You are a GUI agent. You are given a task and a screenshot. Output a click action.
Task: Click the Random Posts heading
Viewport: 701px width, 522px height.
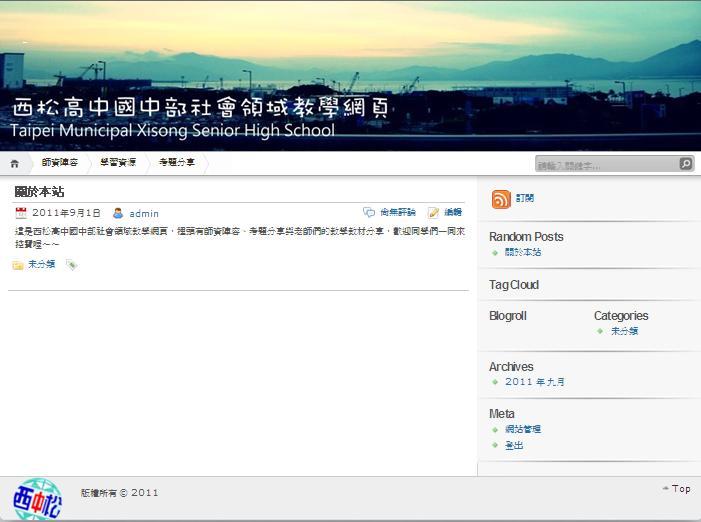(526, 236)
